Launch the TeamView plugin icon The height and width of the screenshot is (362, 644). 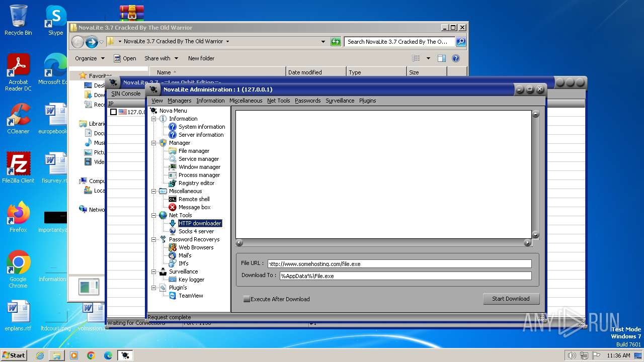point(173,296)
